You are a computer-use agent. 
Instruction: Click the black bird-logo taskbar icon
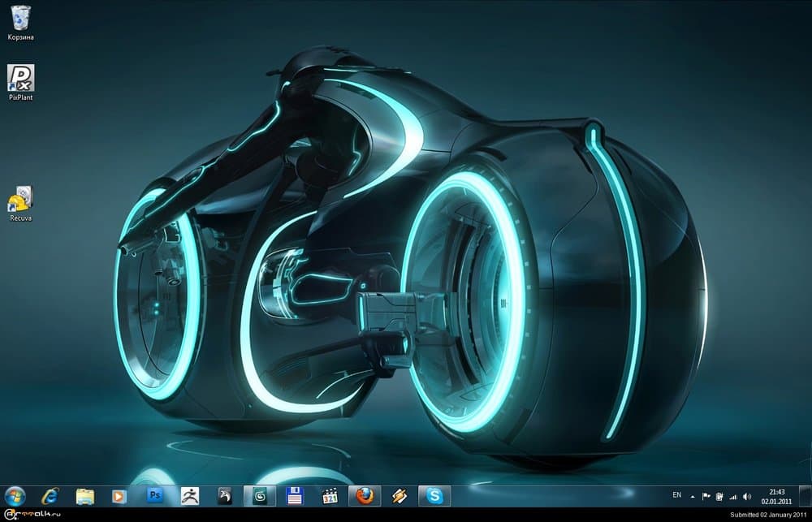point(225,496)
